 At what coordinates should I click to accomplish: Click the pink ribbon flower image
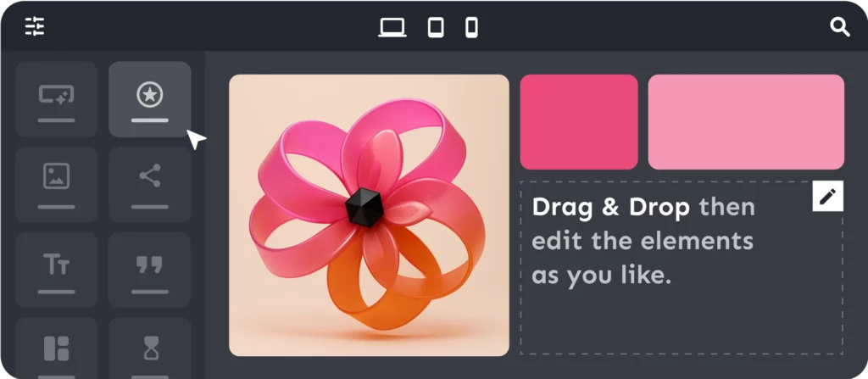point(369,215)
